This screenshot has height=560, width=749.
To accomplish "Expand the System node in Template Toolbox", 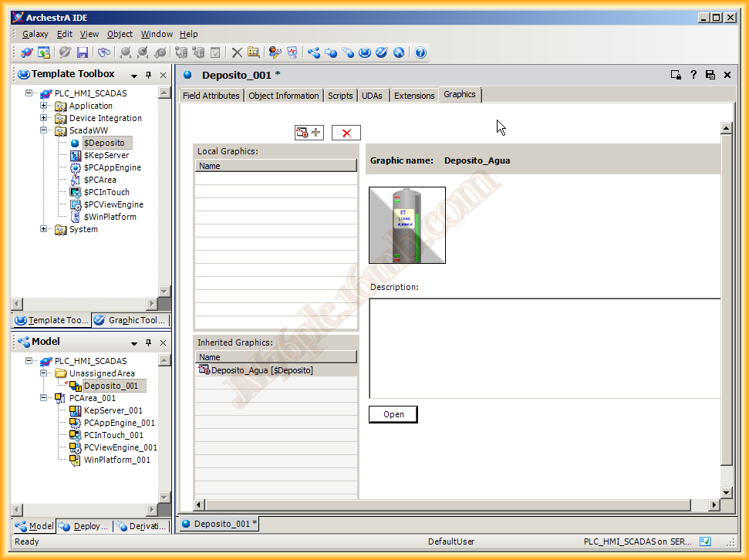I will [x=45, y=229].
